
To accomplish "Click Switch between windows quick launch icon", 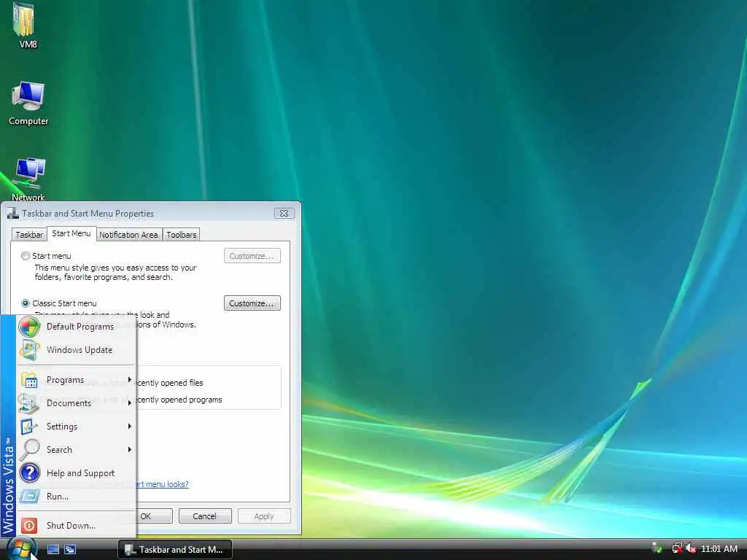I will point(70,550).
